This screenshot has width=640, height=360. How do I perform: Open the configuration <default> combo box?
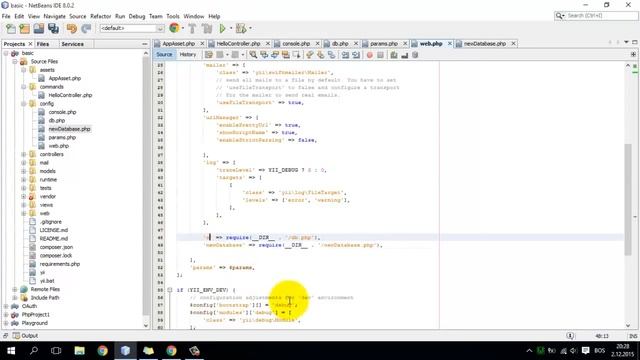click(132, 28)
